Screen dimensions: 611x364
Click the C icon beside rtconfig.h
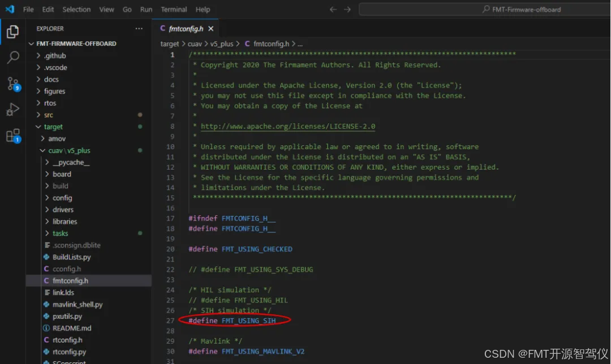[x=46, y=340]
